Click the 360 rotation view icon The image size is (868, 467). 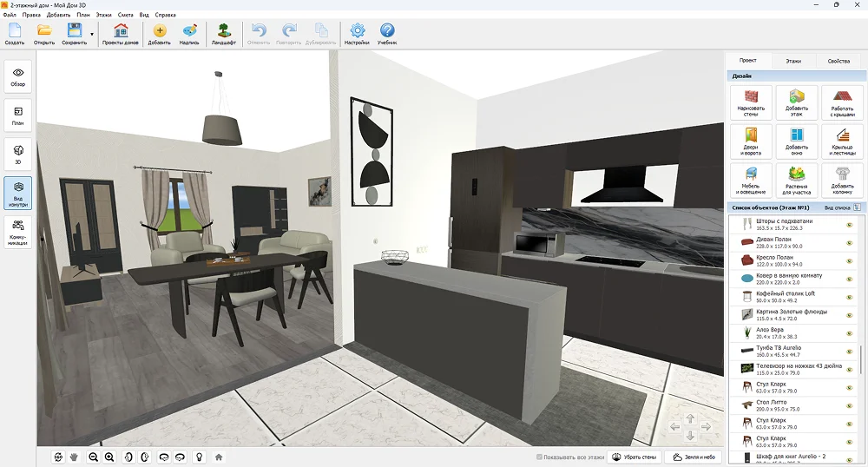(58, 457)
